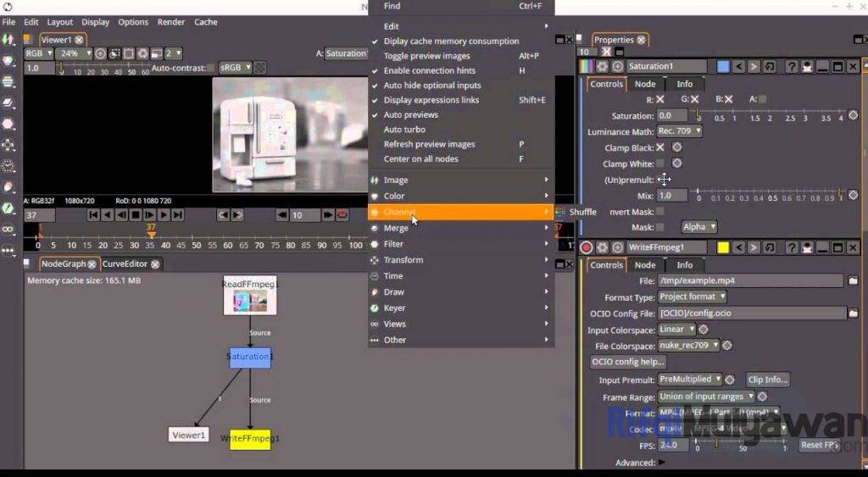
Task: Open the Render menu in menu bar
Action: pos(171,22)
